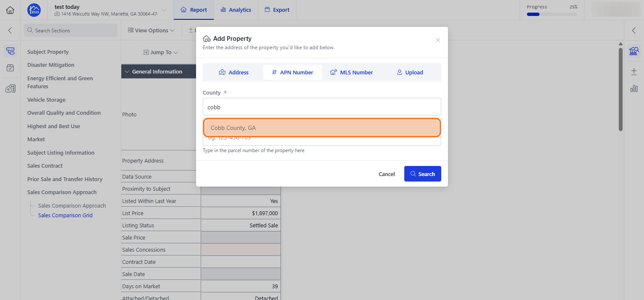Screen dimensions: 644x300
Task: Open the sections outline sidebar icon
Action: (x=10, y=51)
